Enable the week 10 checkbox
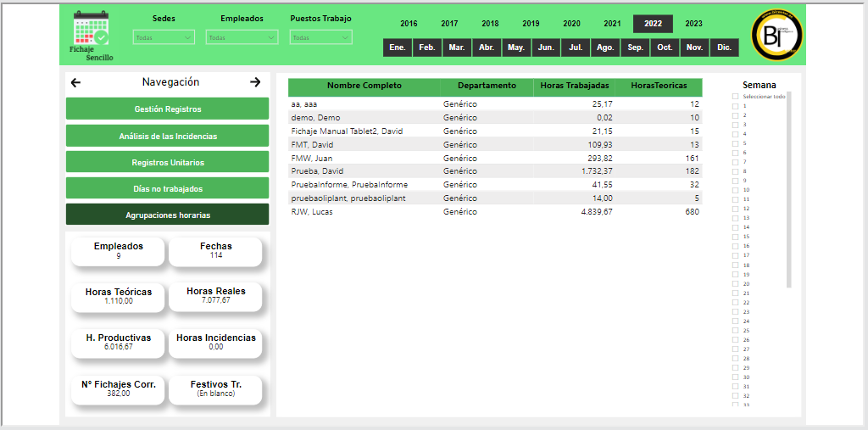Image resolution: width=868 pixels, height=430 pixels. tap(736, 190)
